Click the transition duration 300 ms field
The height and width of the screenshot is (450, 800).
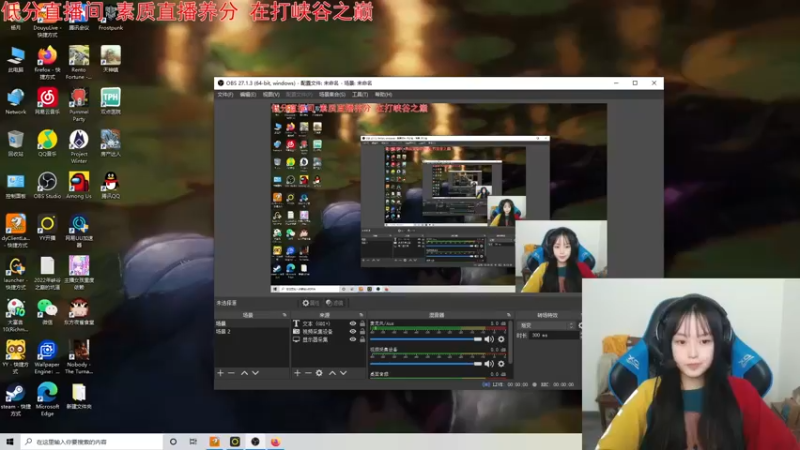[554, 335]
